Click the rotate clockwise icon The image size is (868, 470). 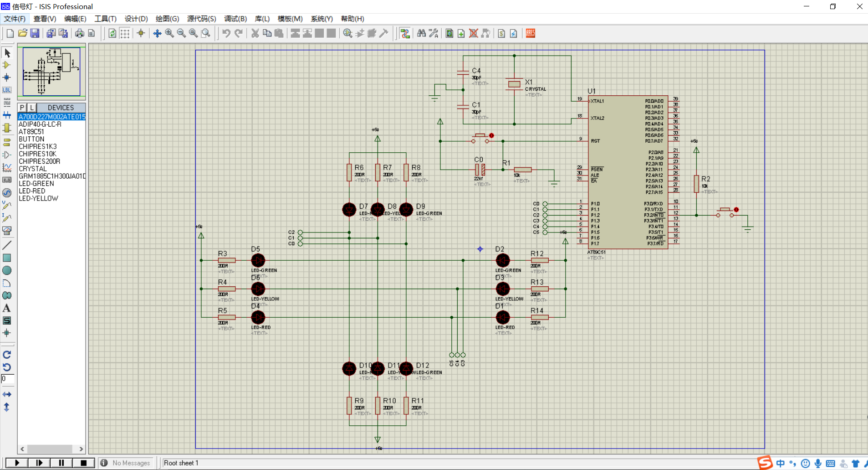(x=7, y=355)
